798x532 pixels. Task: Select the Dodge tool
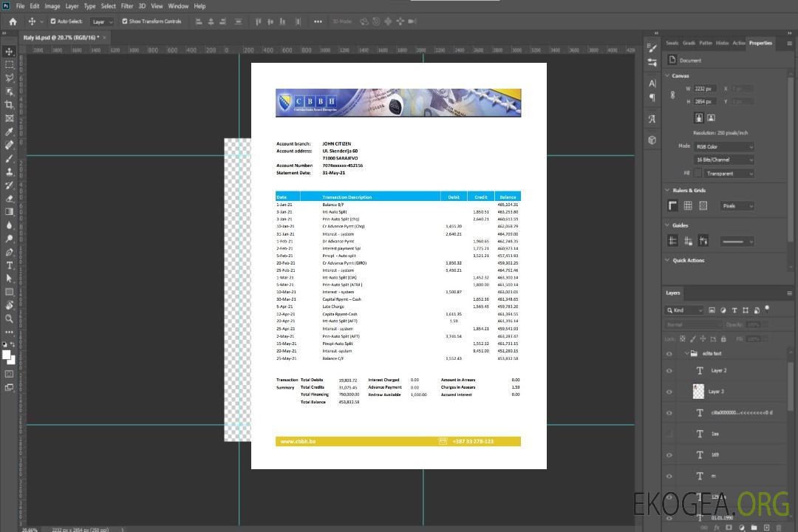[9, 238]
